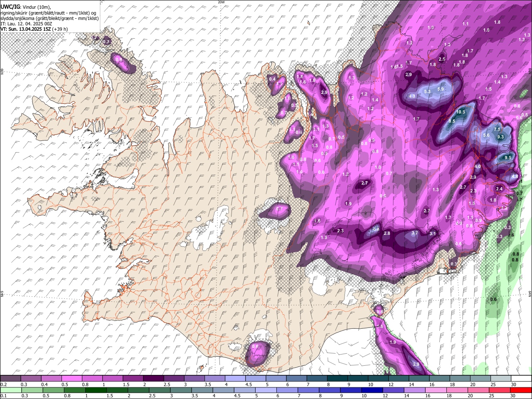This screenshot has width=532, height=399.
Task: Pick the bright pink swatch labeled 0.5 in upper legend
Action: tap(71, 378)
